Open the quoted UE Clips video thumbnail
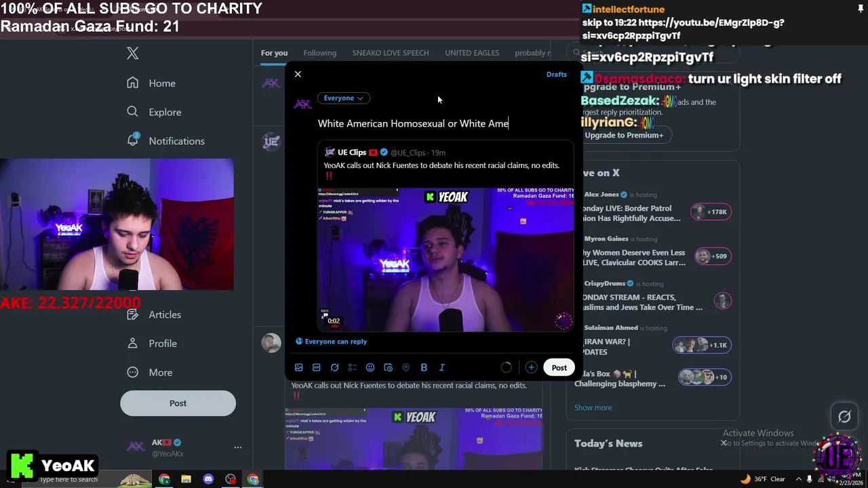Image resolution: width=868 pixels, height=488 pixels. click(x=446, y=260)
